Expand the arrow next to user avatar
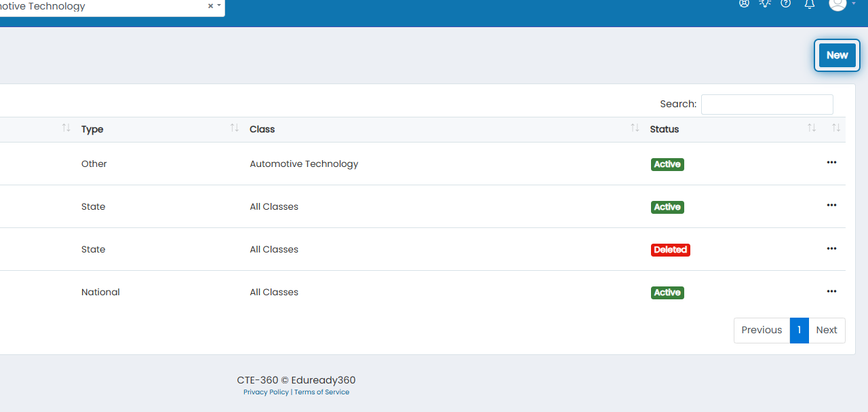Viewport: 868px width, 412px height. (853, 4)
